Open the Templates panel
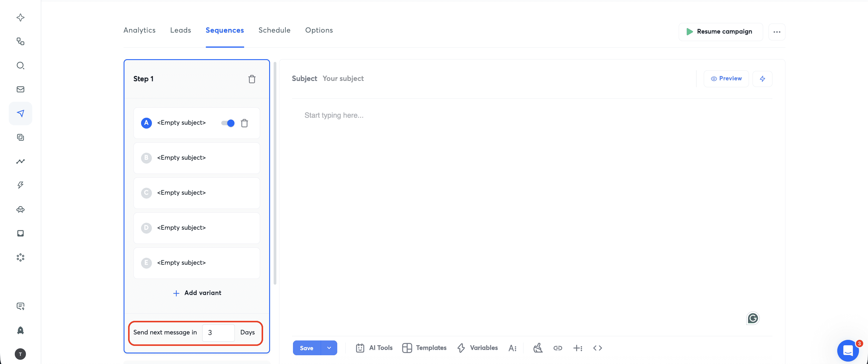Screen dimensions: 868x364 [x=424, y=348]
